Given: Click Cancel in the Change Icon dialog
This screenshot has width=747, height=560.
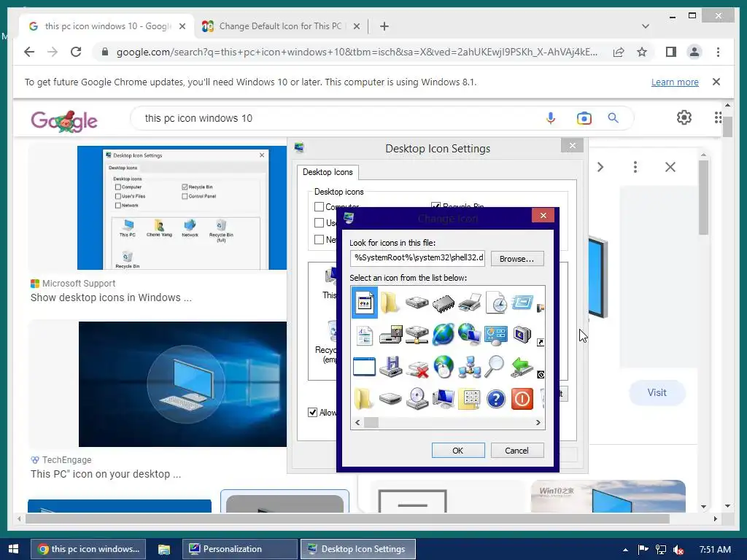Looking at the screenshot, I should pyautogui.click(x=517, y=451).
